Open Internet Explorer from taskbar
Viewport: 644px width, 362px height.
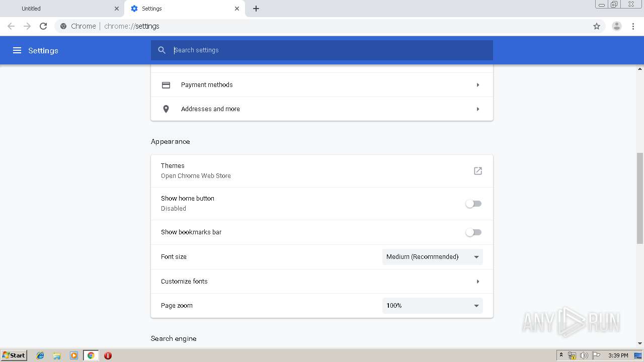[40, 355]
